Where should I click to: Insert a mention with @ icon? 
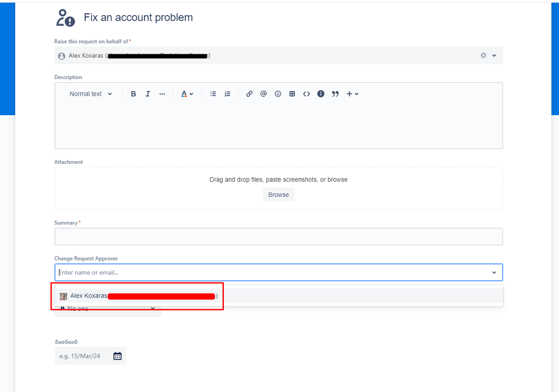tap(264, 94)
